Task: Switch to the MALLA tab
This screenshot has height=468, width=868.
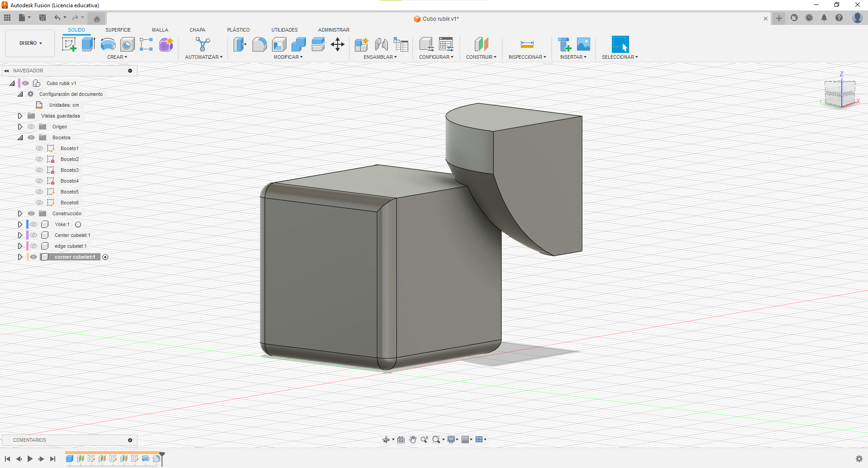Action: (x=160, y=30)
